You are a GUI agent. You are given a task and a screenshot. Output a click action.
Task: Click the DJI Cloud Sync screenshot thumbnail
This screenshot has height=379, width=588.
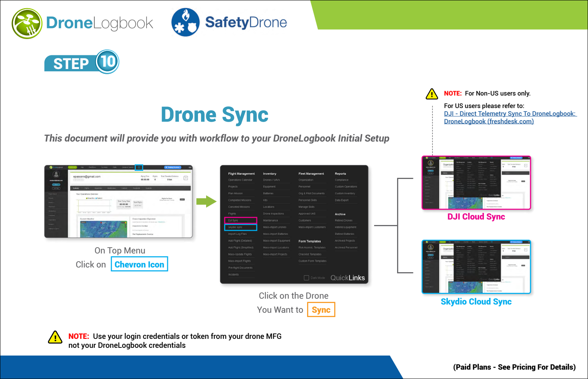(x=476, y=183)
